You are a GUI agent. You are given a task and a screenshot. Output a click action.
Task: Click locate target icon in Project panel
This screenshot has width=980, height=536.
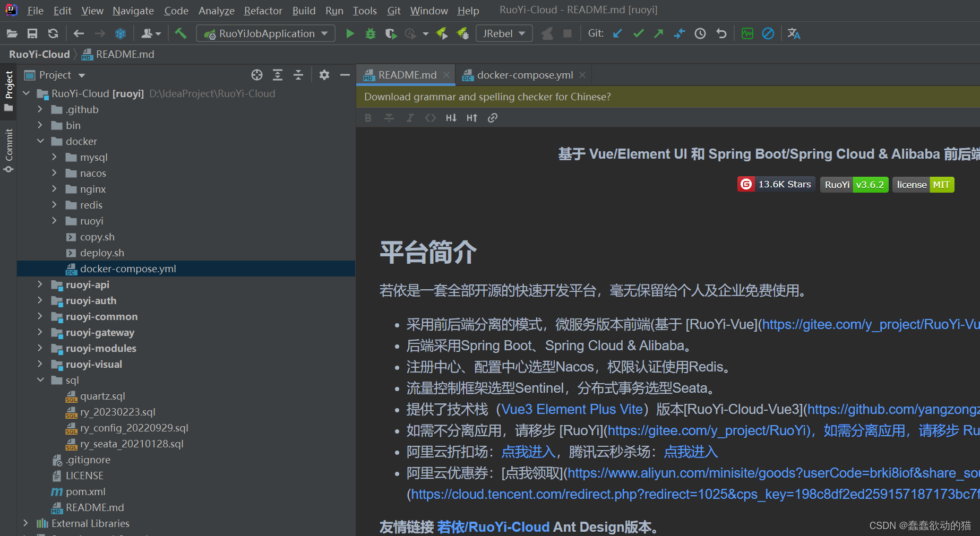click(257, 75)
